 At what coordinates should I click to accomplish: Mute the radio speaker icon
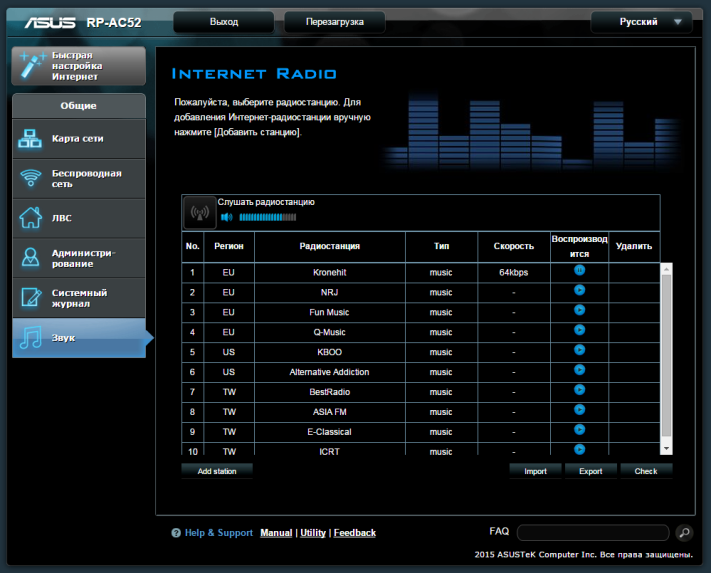tap(226, 217)
